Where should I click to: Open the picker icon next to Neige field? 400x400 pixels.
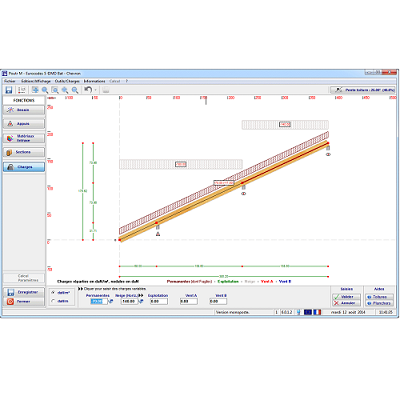point(141,301)
